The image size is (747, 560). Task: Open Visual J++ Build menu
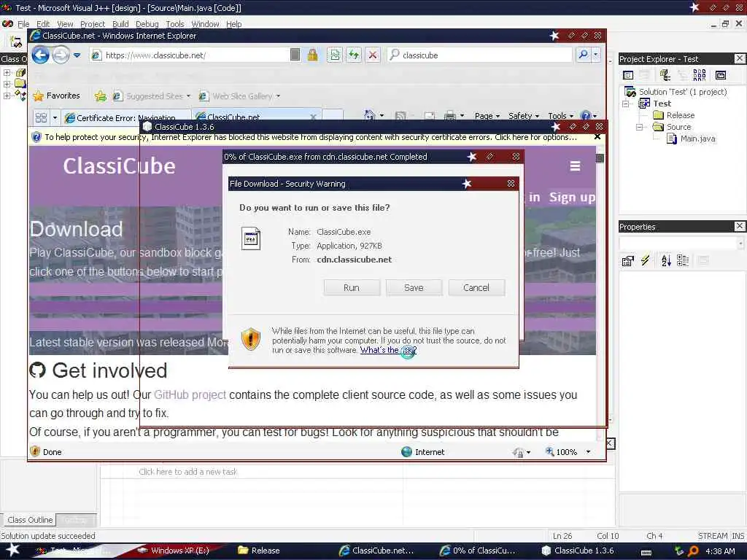pos(120,24)
